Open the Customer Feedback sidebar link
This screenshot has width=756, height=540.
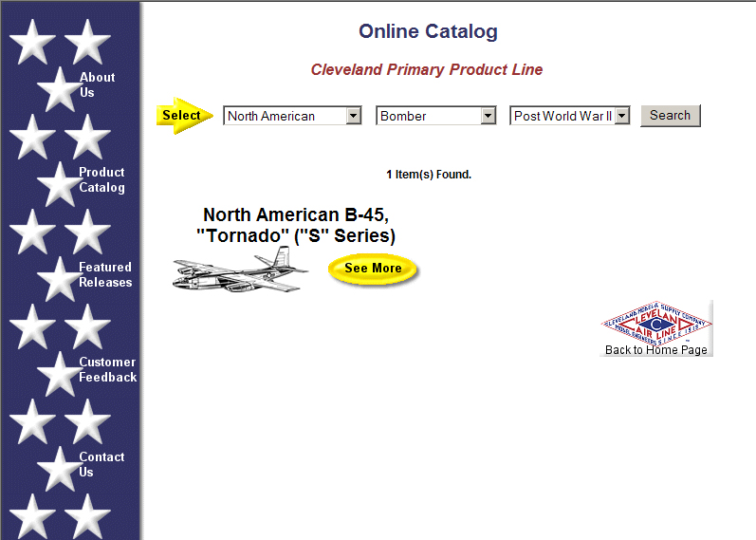(107, 370)
